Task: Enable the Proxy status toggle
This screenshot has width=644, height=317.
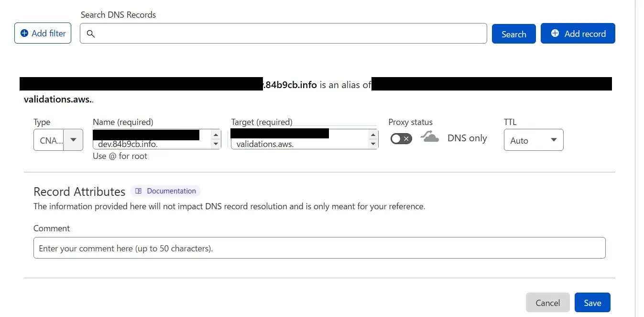Action: (x=401, y=139)
